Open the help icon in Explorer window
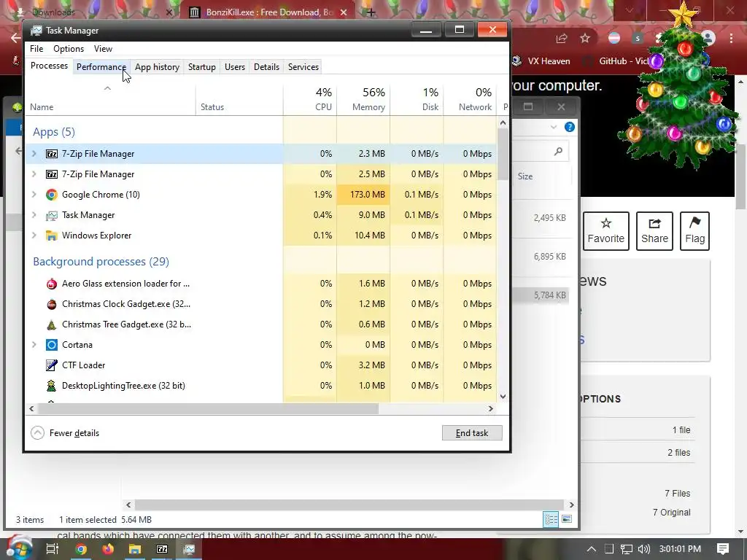Image resolution: width=747 pixels, height=560 pixels. (x=569, y=127)
